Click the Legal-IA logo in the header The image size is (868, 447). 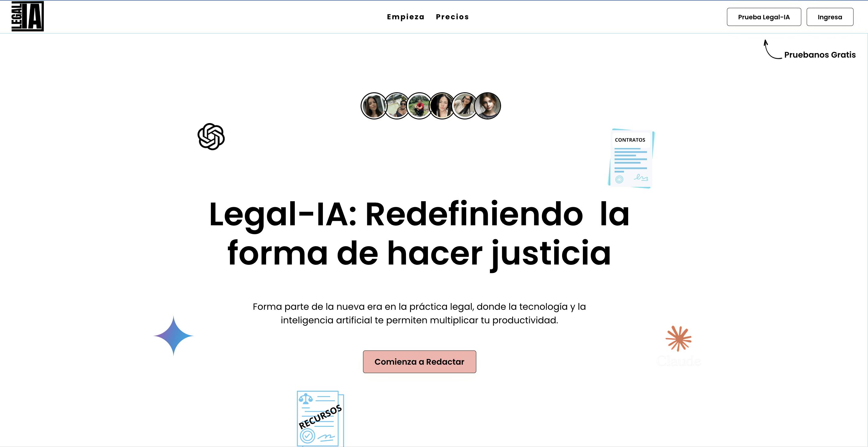coord(27,16)
